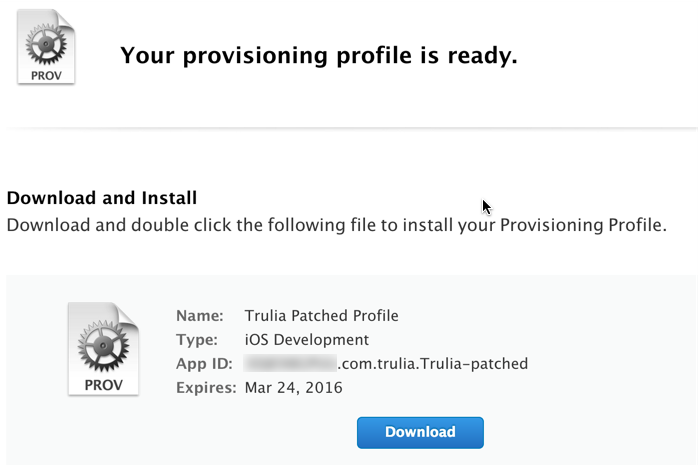The image size is (699, 465).
Task: Select the 'Trulia Patched Profile' name value
Action: (x=321, y=316)
